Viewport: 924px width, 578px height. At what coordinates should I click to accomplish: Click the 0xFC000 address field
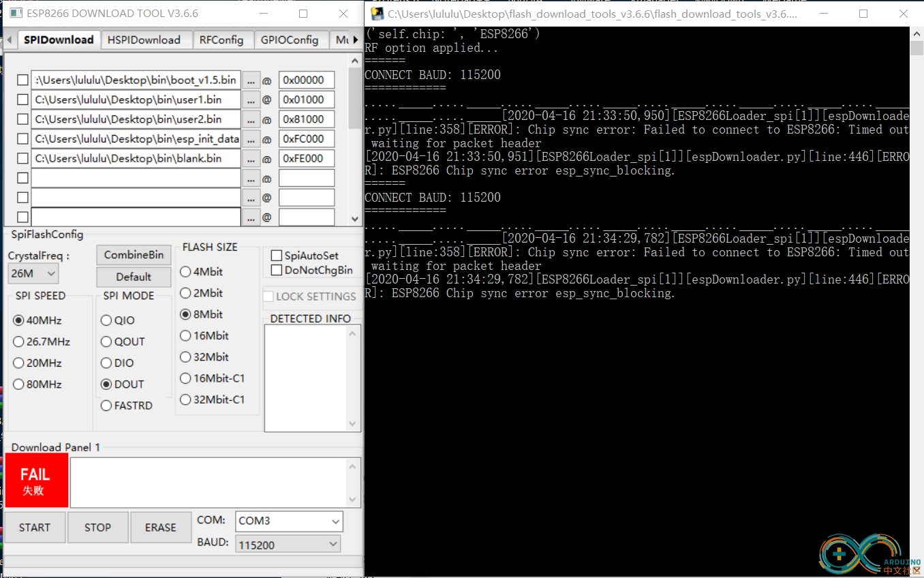pos(307,140)
